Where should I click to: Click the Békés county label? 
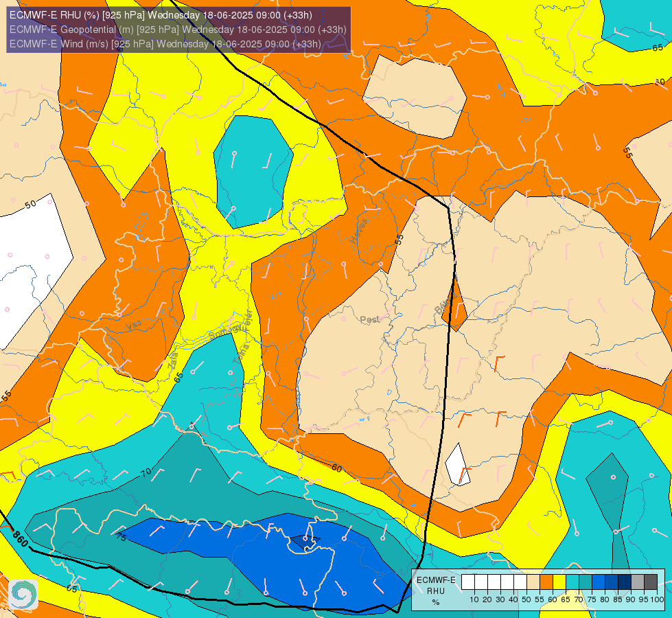click(444, 304)
